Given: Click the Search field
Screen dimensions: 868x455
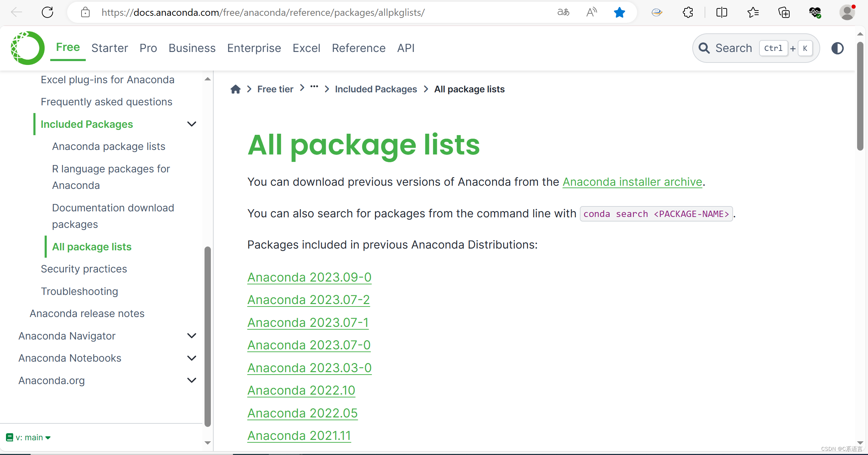Looking at the screenshot, I should [x=756, y=48].
